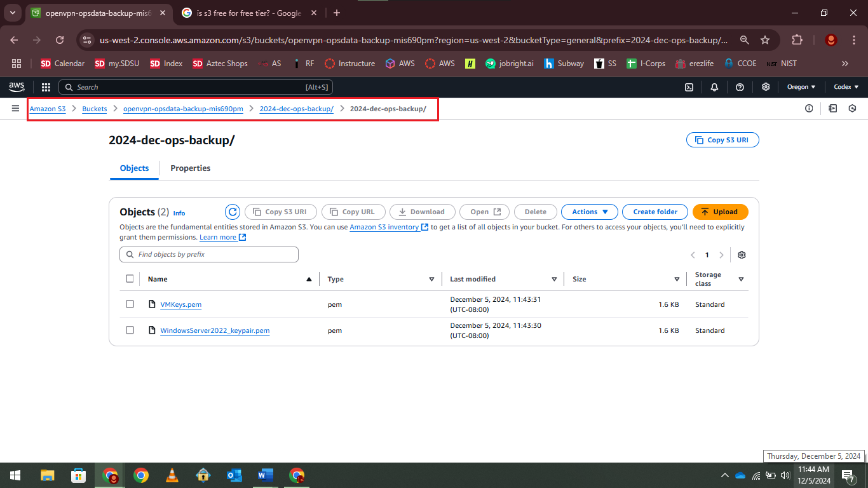868x488 pixels.
Task: Reload the browser page
Action: (x=60, y=40)
